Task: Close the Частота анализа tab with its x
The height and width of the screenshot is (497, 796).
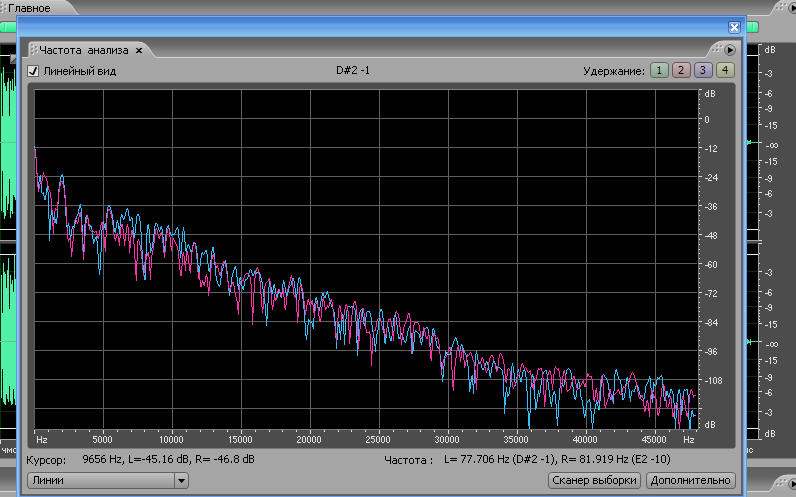Action: tap(139, 49)
